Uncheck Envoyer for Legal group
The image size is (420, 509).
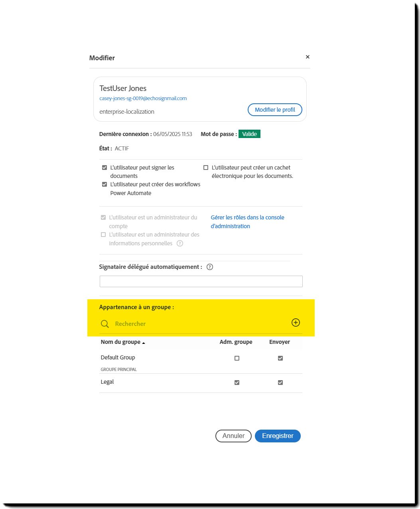280,383
